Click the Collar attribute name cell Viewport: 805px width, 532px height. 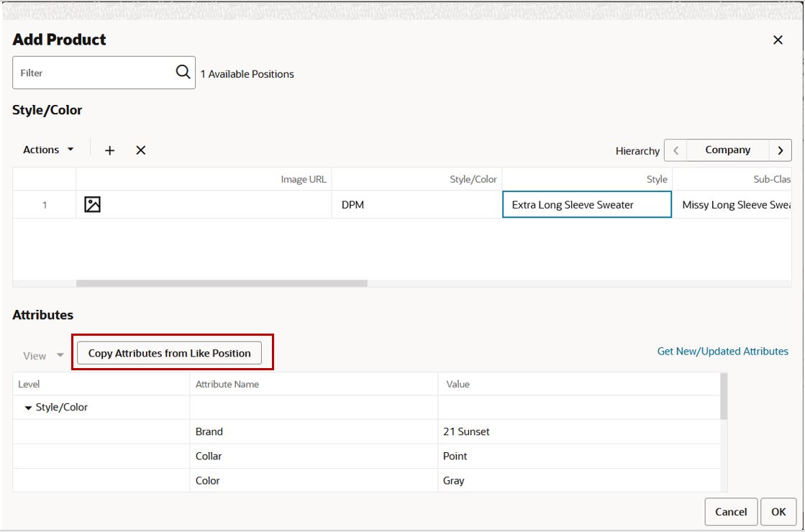314,456
